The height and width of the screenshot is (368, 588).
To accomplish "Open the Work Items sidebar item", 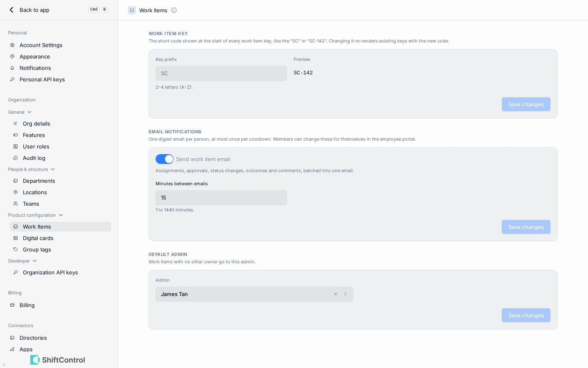I will pos(60,227).
